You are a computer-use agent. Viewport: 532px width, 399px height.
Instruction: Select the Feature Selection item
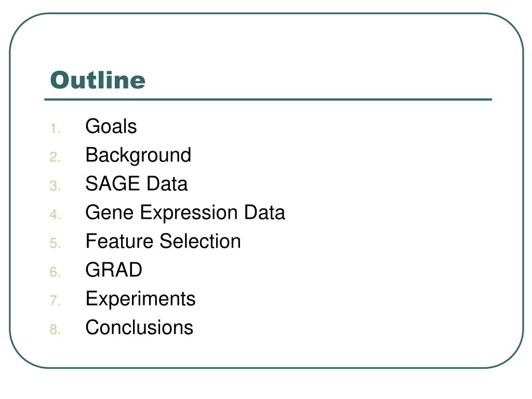point(163,241)
